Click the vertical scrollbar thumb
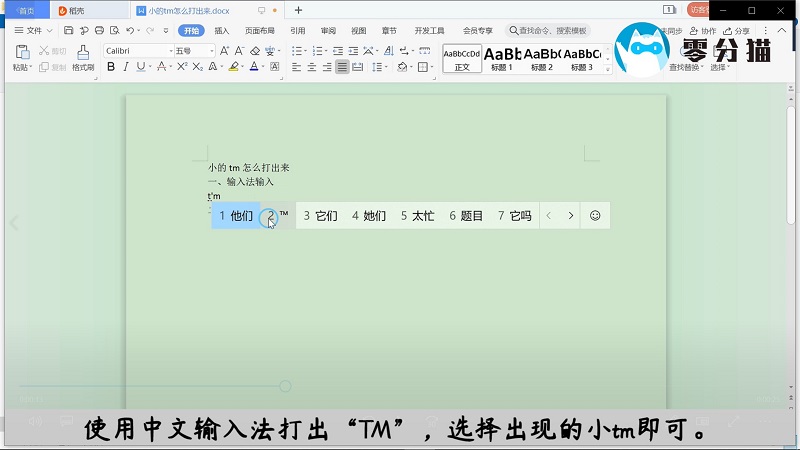 click(790, 164)
